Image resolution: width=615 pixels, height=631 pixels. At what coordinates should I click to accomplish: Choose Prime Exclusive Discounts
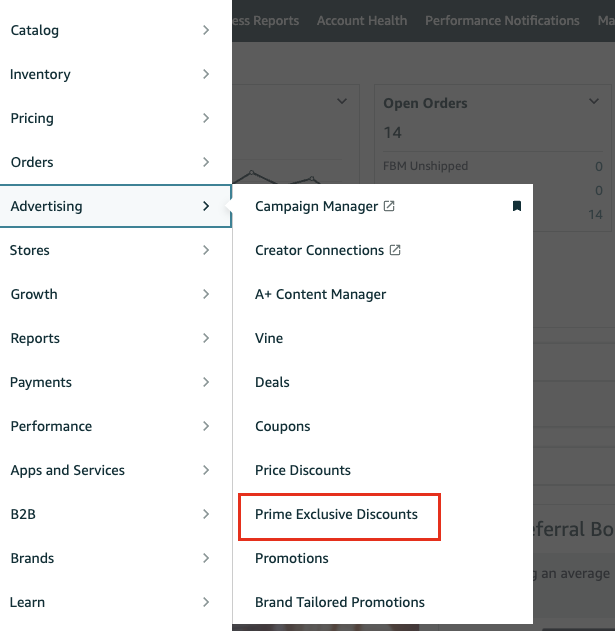(336, 514)
